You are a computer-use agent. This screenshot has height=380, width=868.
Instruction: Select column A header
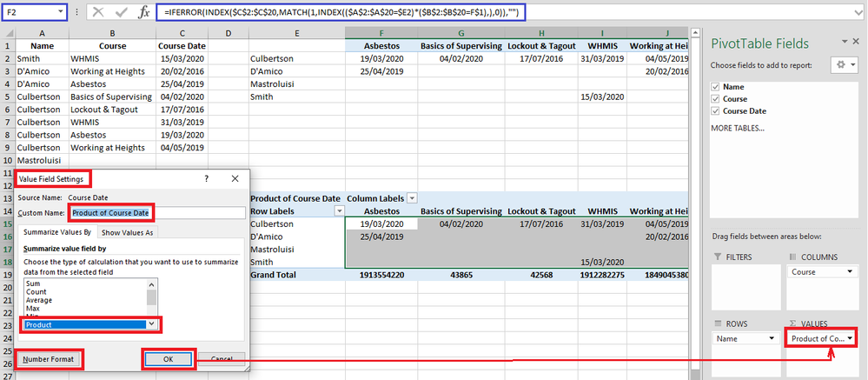[42, 34]
